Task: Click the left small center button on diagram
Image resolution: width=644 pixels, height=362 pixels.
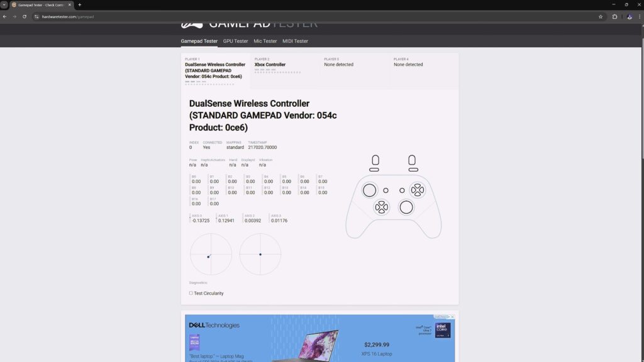Action: pos(386,190)
